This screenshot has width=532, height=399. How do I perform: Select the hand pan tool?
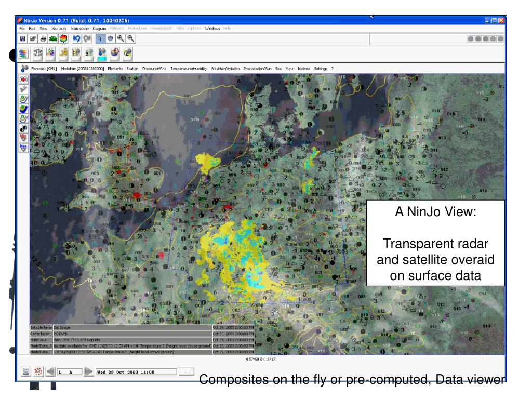[x=110, y=39]
